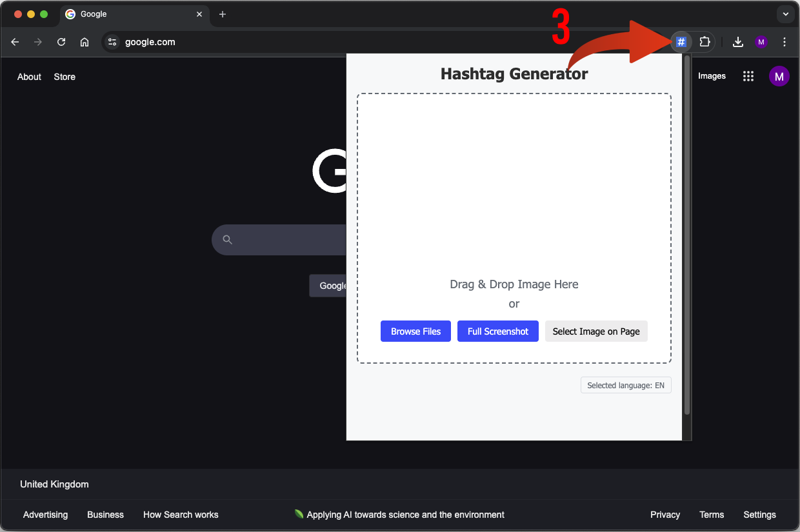
Task: Open the Settings footer menu
Action: [759, 515]
